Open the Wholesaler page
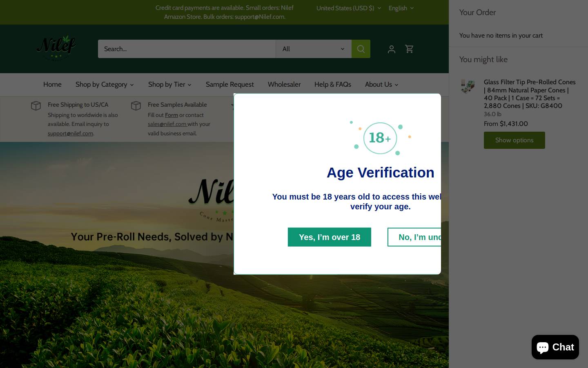The height and width of the screenshot is (368, 588). [x=284, y=85]
